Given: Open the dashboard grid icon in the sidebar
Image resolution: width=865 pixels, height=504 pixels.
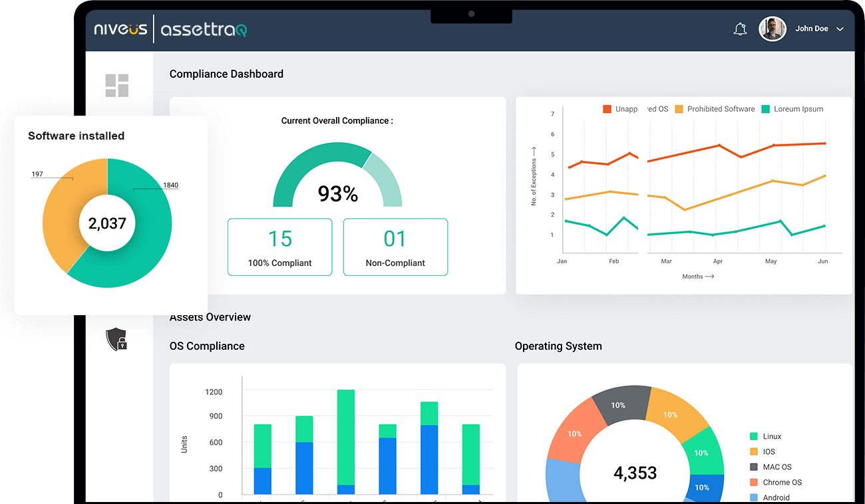Looking at the screenshot, I should click(118, 84).
